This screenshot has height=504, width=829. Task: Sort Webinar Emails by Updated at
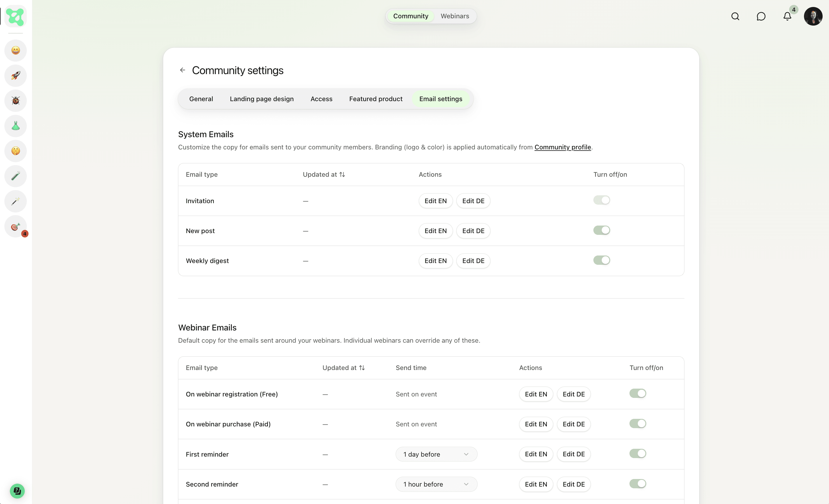click(344, 367)
